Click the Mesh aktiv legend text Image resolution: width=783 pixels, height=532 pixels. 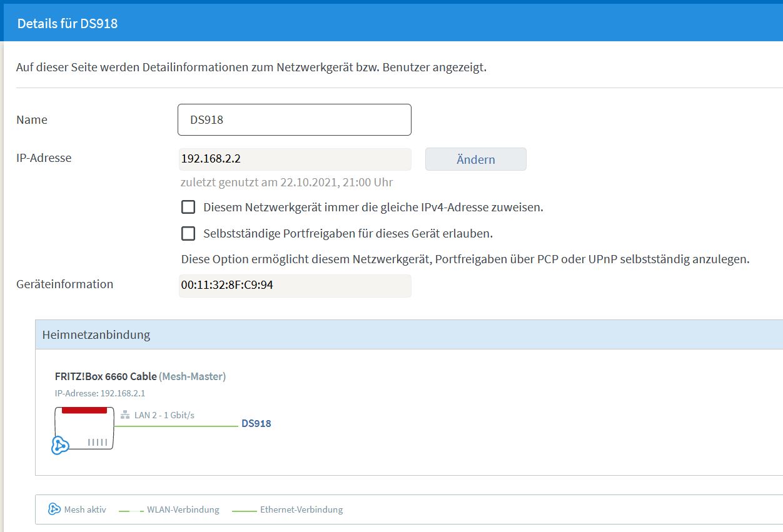point(85,509)
